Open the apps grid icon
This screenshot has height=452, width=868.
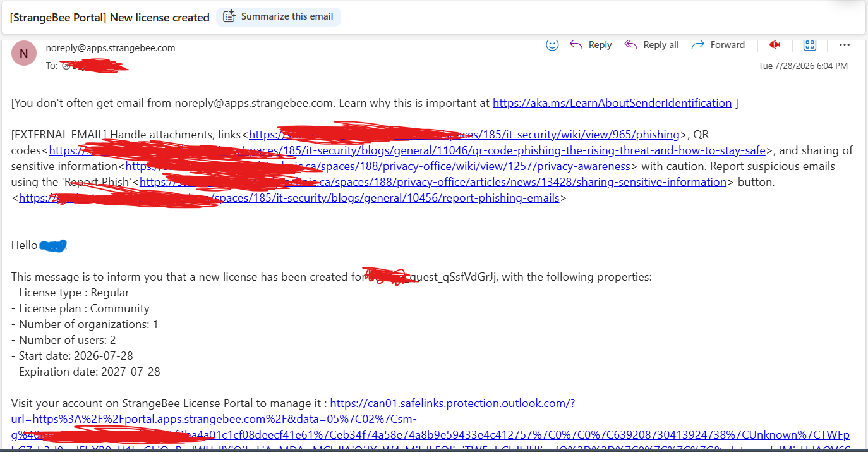tap(810, 45)
